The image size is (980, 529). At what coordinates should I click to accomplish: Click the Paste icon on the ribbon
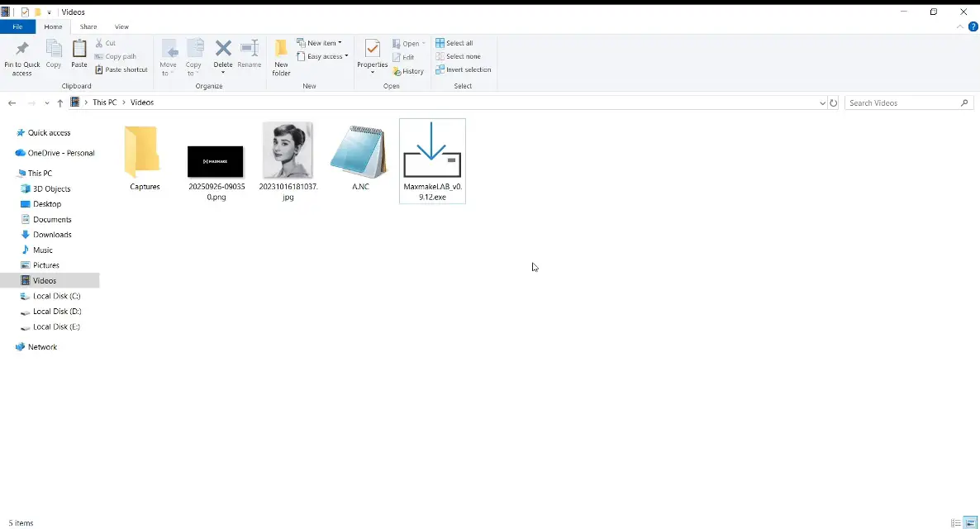point(78,56)
